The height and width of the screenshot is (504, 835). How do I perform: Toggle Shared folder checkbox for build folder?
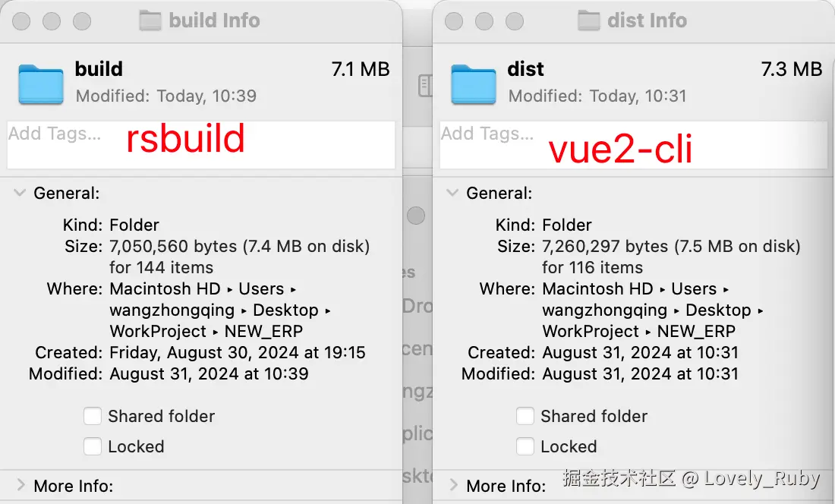click(x=93, y=416)
